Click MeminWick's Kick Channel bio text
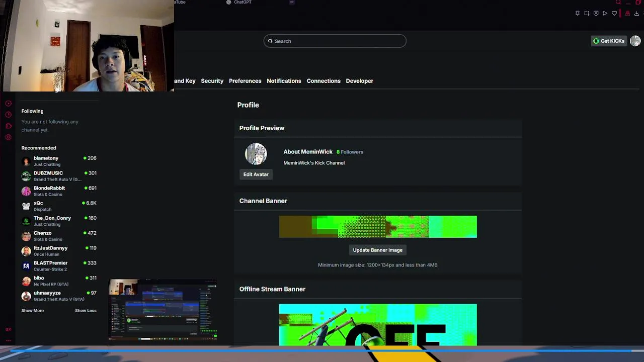The image size is (644, 362). point(314,163)
